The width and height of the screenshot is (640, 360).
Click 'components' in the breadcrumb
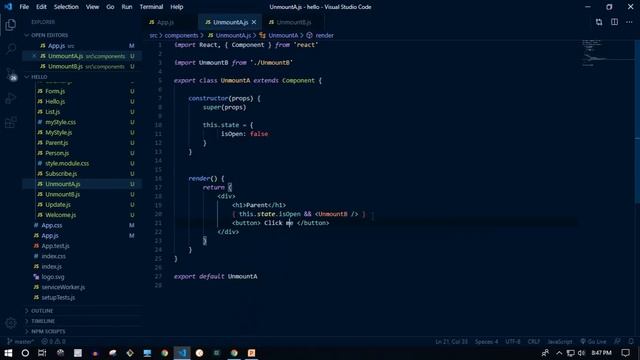[x=181, y=36]
